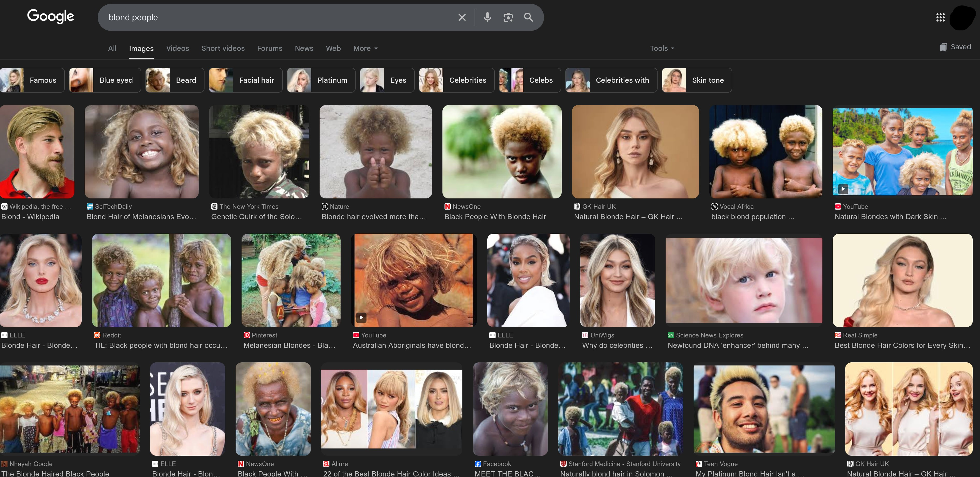The height and width of the screenshot is (477, 980).
Task: Select the Celebs filter chip
Action: click(530, 80)
